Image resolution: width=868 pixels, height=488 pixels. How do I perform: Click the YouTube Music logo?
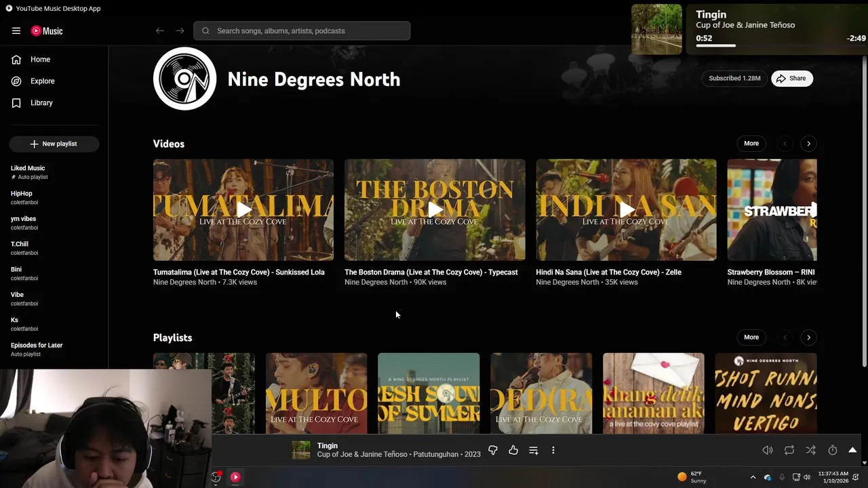pos(47,30)
